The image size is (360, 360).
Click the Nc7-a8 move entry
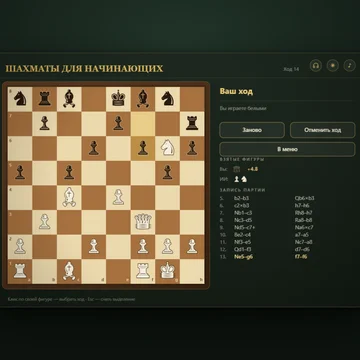(x=303, y=242)
